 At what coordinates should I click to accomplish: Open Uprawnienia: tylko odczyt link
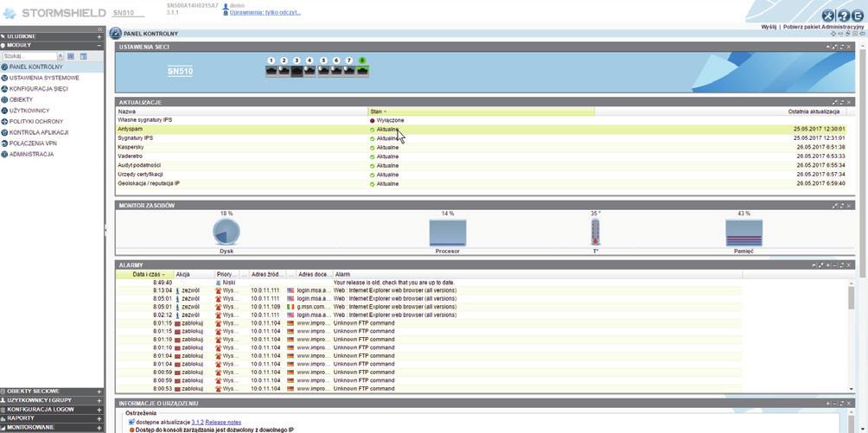click(265, 12)
